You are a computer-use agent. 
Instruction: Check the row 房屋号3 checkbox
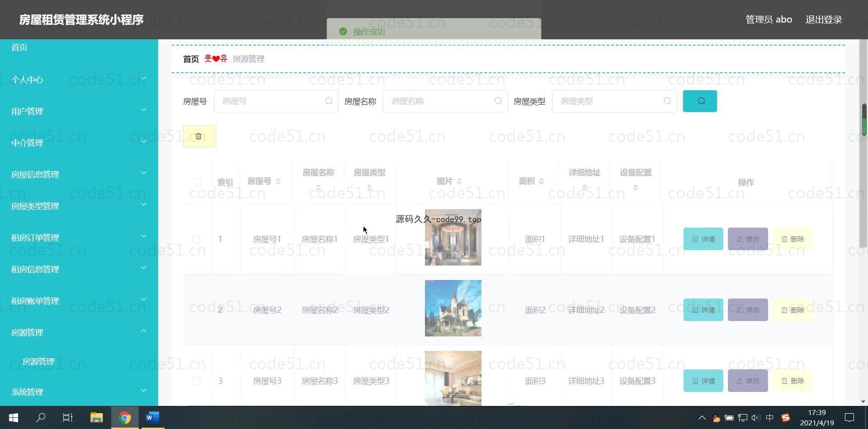[x=196, y=381]
